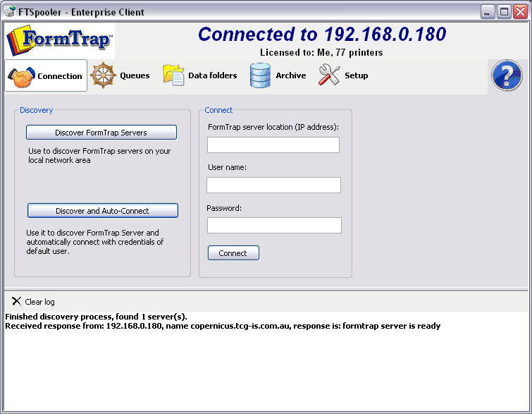Open Queues via the ship wheel icon
The image size is (532, 414).
click(103, 75)
